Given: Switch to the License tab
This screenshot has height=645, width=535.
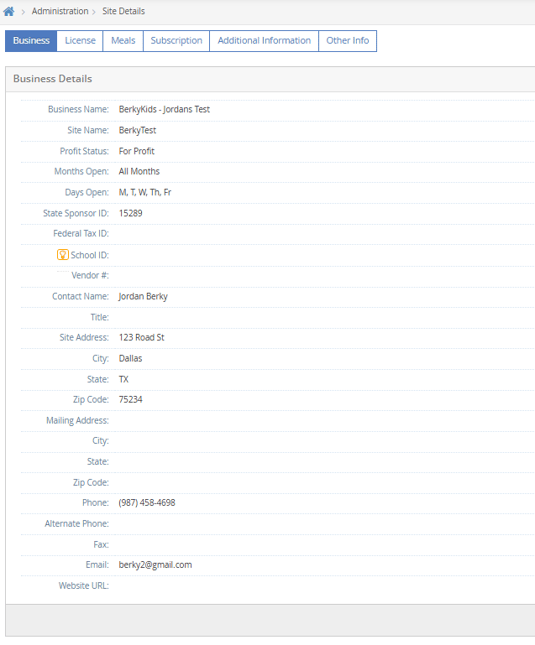Looking at the screenshot, I should point(80,41).
